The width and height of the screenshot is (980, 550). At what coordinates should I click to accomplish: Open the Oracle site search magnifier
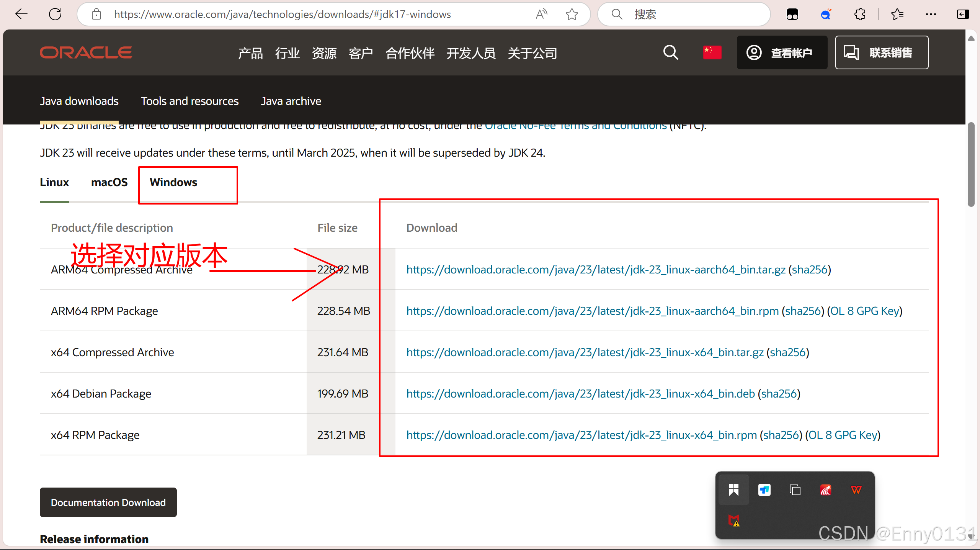point(671,52)
